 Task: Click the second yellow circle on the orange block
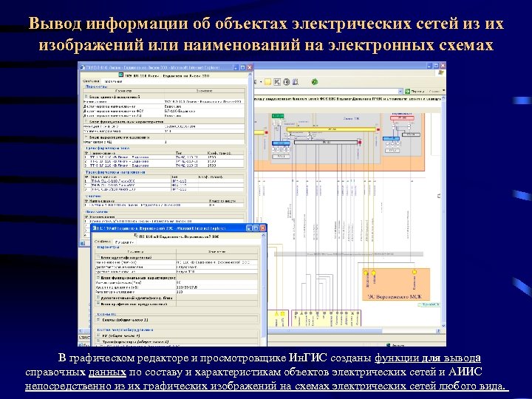[x=374, y=273]
